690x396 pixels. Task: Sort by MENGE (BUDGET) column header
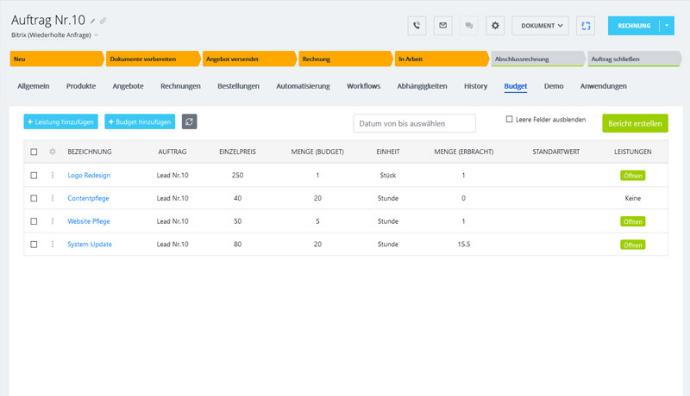tap(317, 152)
